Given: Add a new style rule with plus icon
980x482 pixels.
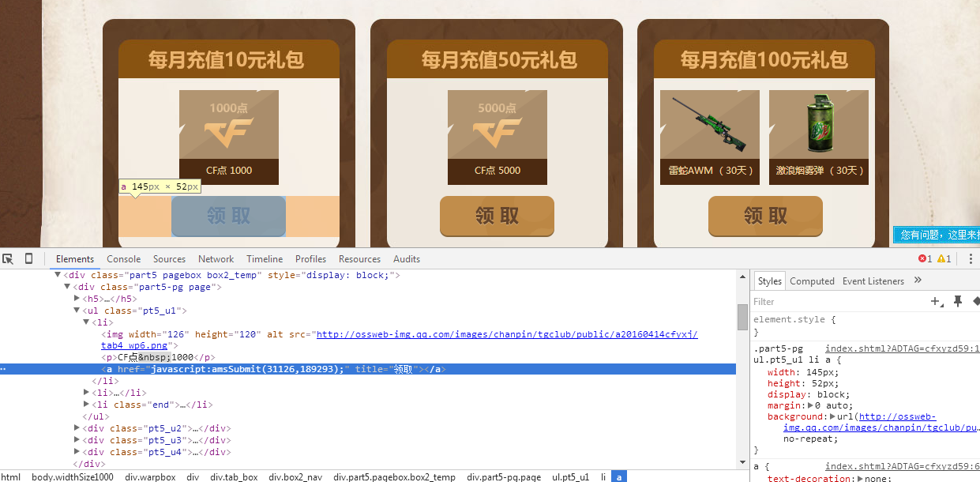Looking at the screenshot, I should pyautogui.click(x=937, y=301).
